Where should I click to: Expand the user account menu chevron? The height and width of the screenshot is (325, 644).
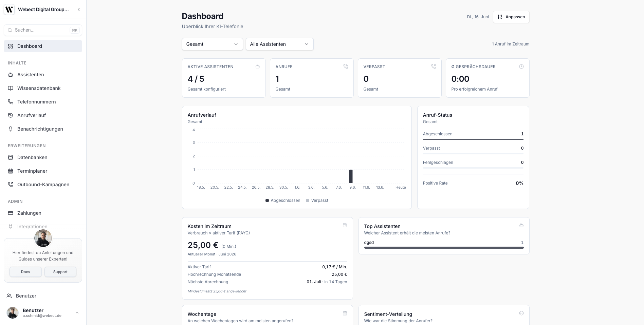coord(77,313)
